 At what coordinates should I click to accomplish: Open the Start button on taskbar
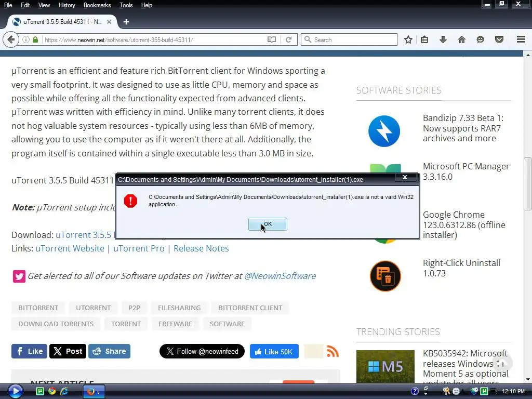coord(15,391)
